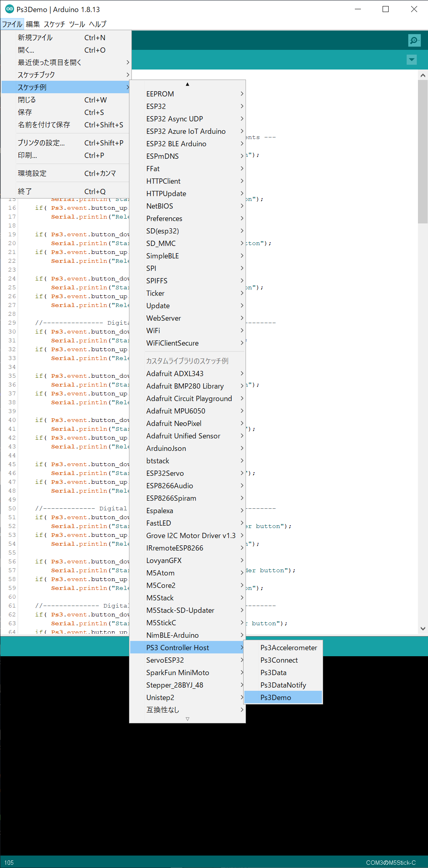Open NimBLE-Arduino examples
This screenshot has width=428, height=868.
coord(187,635)
